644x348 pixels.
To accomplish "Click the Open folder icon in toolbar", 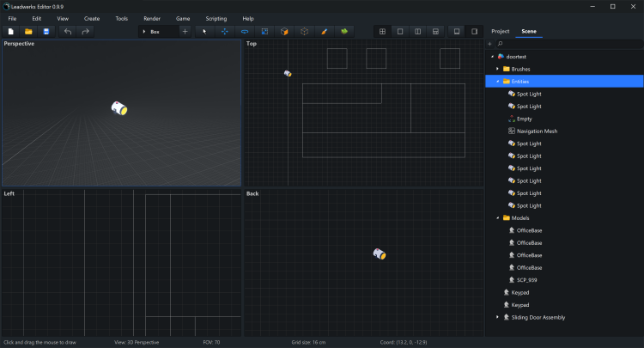I will pos(28,32).
